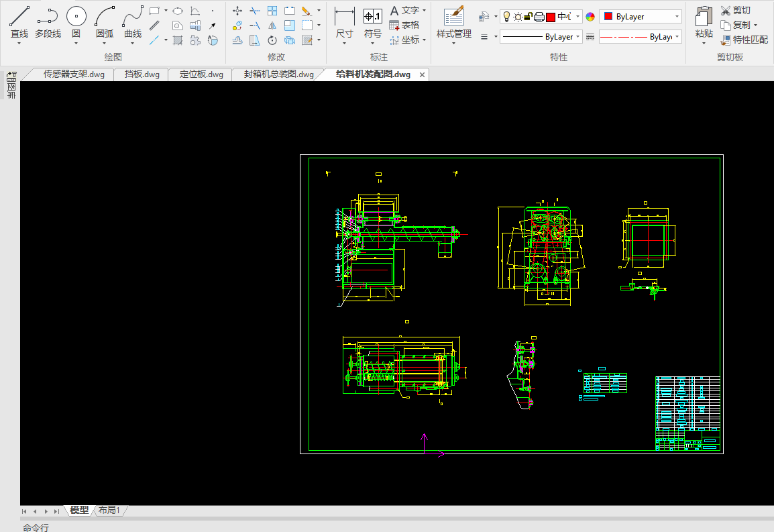Open the 文字 text dropdown arrow
Viewport: 774px width, 532px height.
point(425,11)
